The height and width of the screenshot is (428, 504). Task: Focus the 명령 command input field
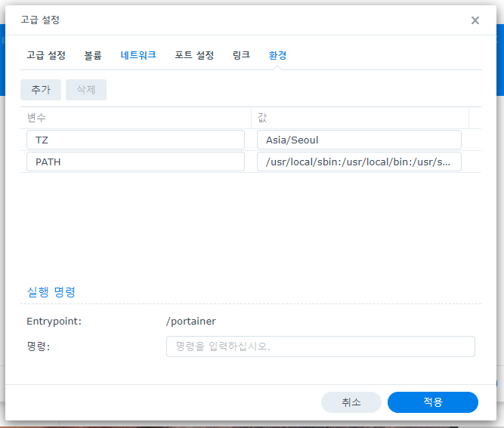click(x=320, y=346)
